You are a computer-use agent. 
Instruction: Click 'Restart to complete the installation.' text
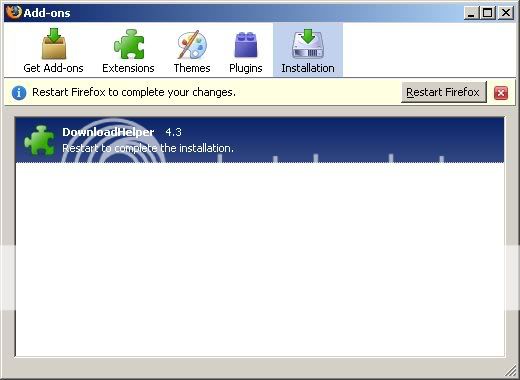coord(148,148)
